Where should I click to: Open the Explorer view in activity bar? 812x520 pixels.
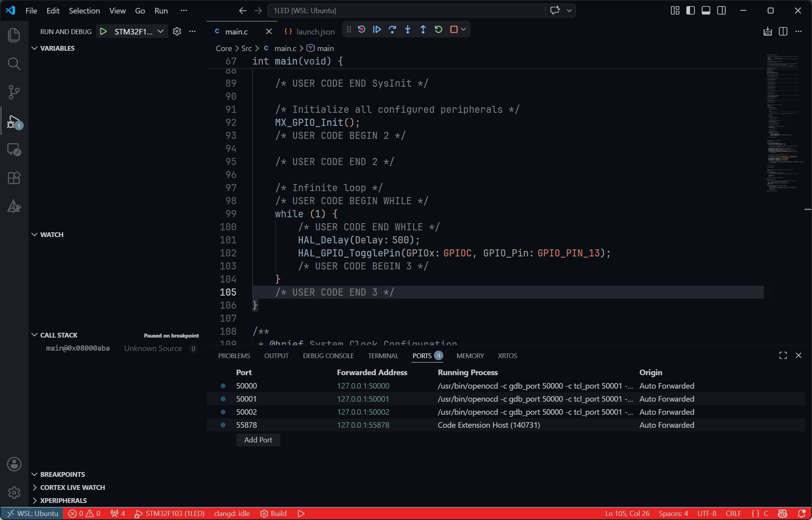14,35
